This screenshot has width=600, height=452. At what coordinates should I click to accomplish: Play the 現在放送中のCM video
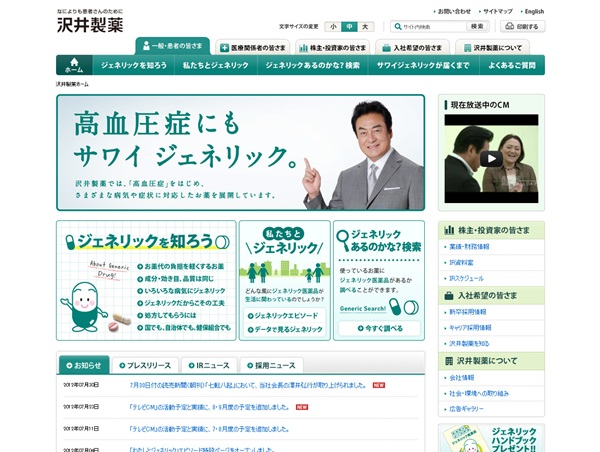pos(491,158)
